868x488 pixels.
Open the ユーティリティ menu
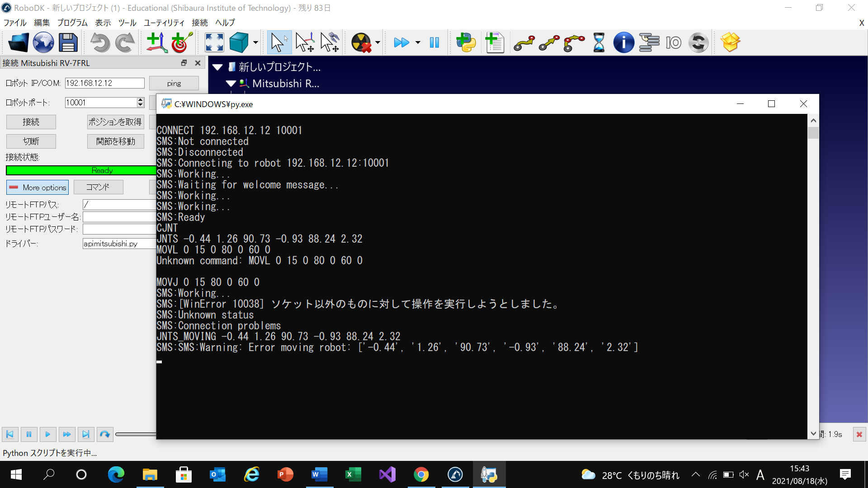pos(164,23)
